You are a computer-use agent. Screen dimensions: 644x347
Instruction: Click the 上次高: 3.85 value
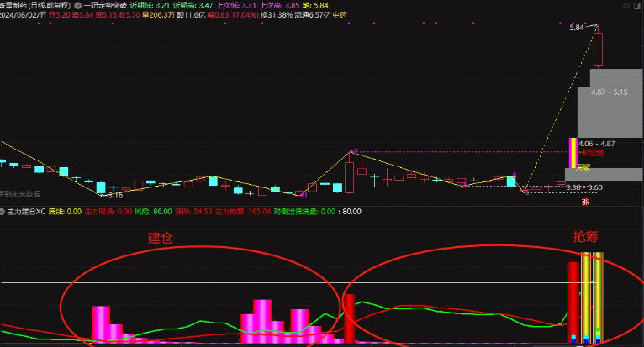click(279, 6)
